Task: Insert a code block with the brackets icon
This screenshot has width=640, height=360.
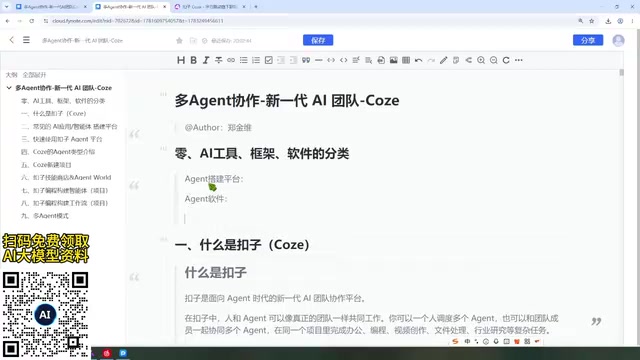Action: (x=344, y=60)
